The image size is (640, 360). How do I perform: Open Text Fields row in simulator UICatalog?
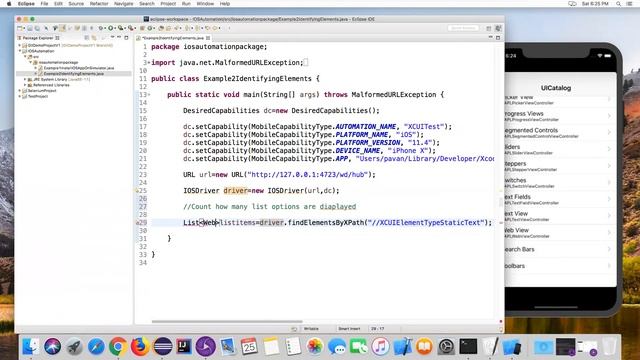coord(560,200)
